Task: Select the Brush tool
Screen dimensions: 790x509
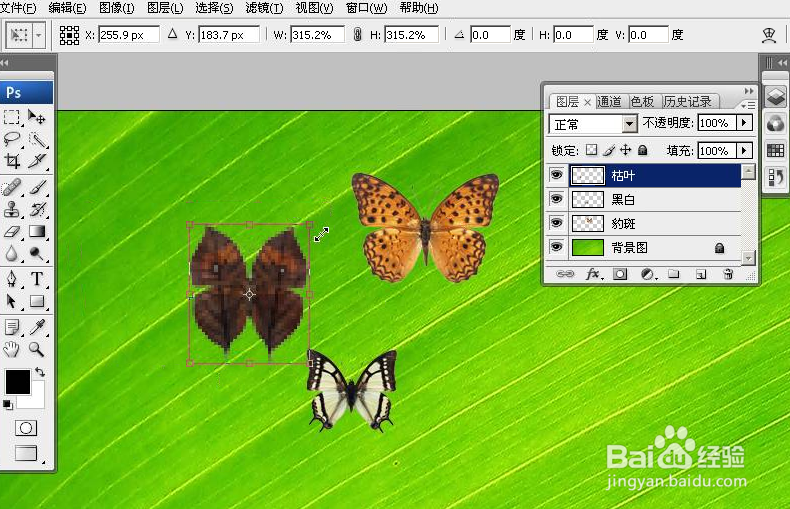Action: (36, 187)
